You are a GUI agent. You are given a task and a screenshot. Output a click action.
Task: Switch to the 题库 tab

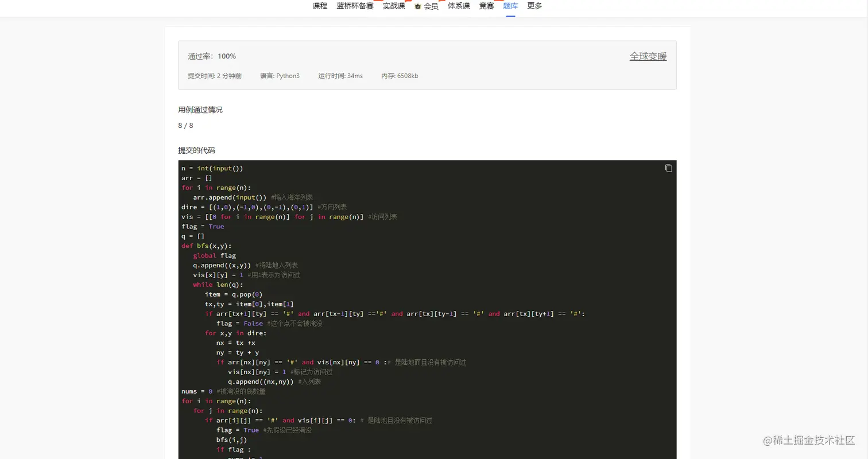[510, 6]
